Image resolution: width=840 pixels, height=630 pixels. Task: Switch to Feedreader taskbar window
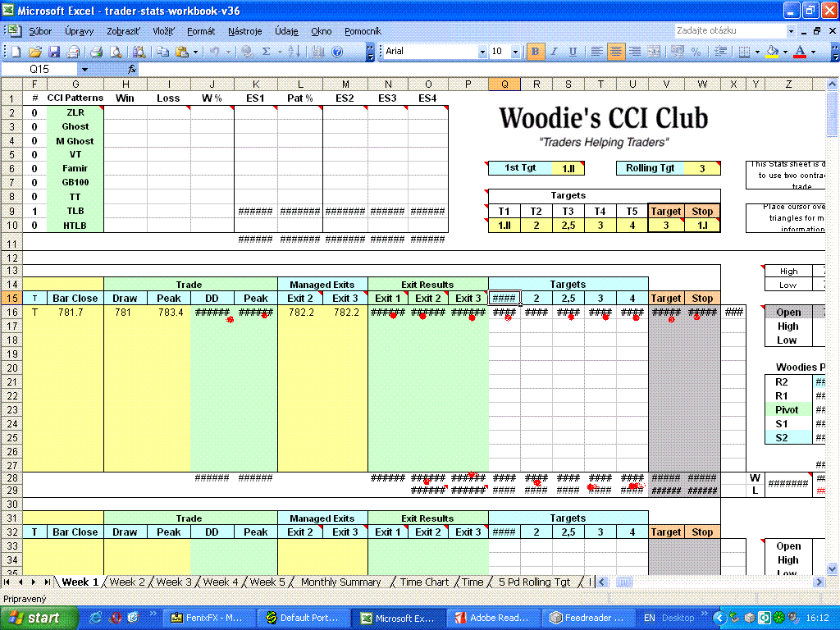pyautogui.click(x=587, y=618)
